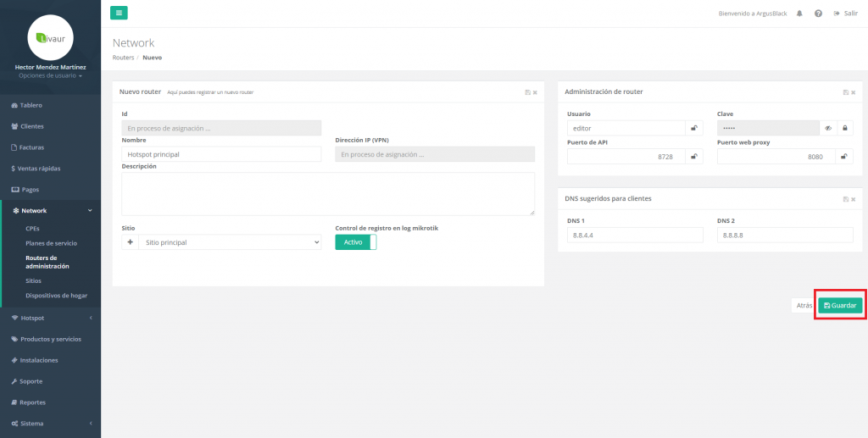Close the Nuevo router panel
Viewport: 868px width, 438px height.
[535, 92]
